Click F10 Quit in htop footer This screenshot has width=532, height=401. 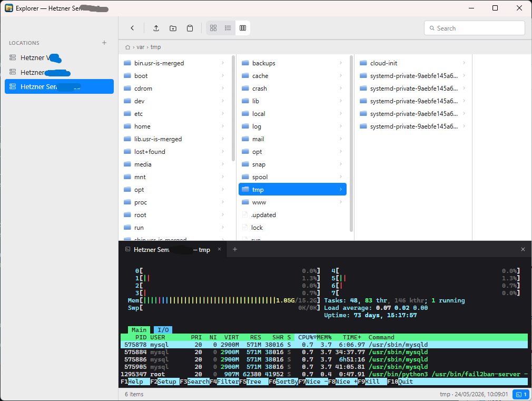pos(400,382)
